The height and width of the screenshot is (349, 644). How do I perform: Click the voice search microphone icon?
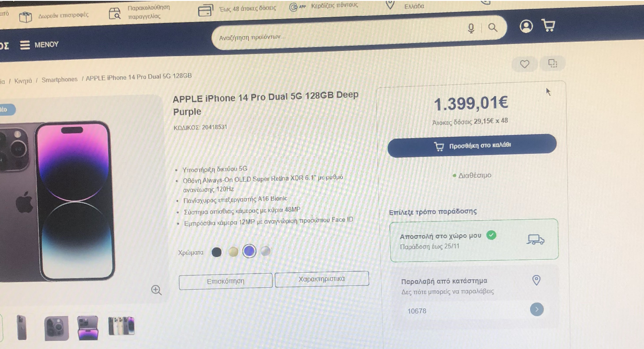tap(471, 29)
